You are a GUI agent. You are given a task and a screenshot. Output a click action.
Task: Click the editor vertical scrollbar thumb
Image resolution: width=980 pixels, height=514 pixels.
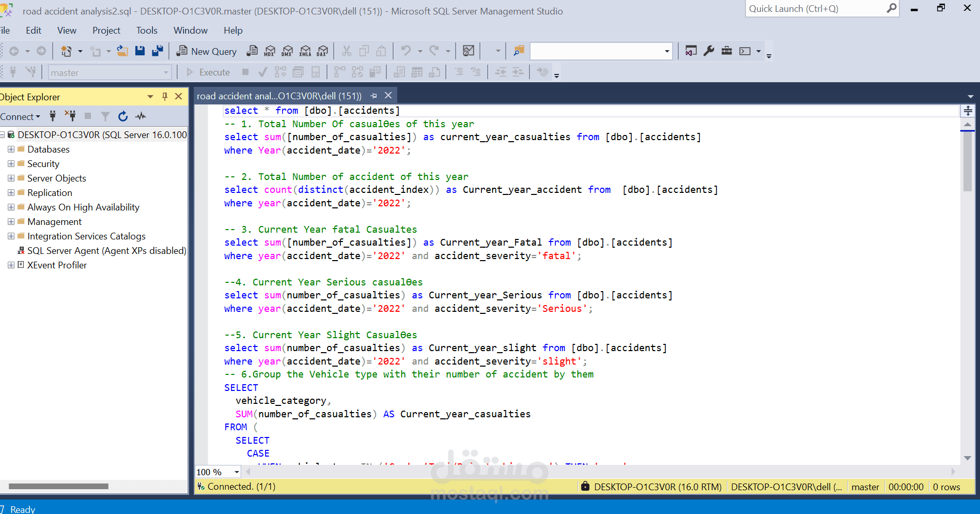pos(968,161)
